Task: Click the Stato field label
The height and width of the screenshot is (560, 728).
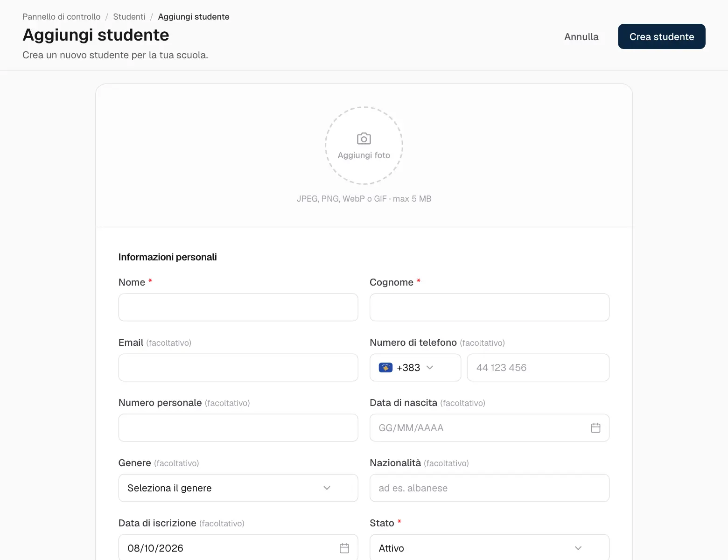Action: pos(382,523)
